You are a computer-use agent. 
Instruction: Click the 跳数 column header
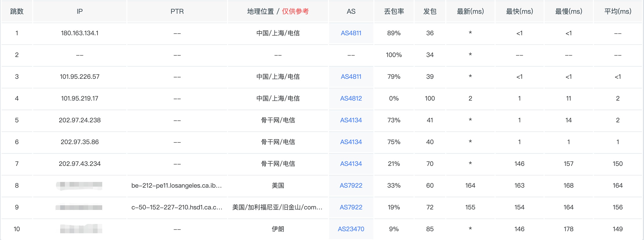pos(17,11)
